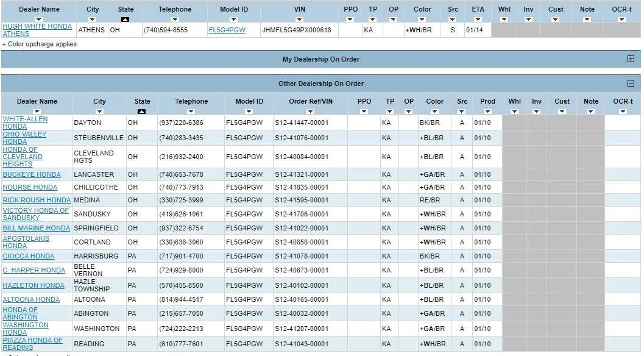
Task: Open Model ID filter in Other Dealership table
Action: click(249, 112)
